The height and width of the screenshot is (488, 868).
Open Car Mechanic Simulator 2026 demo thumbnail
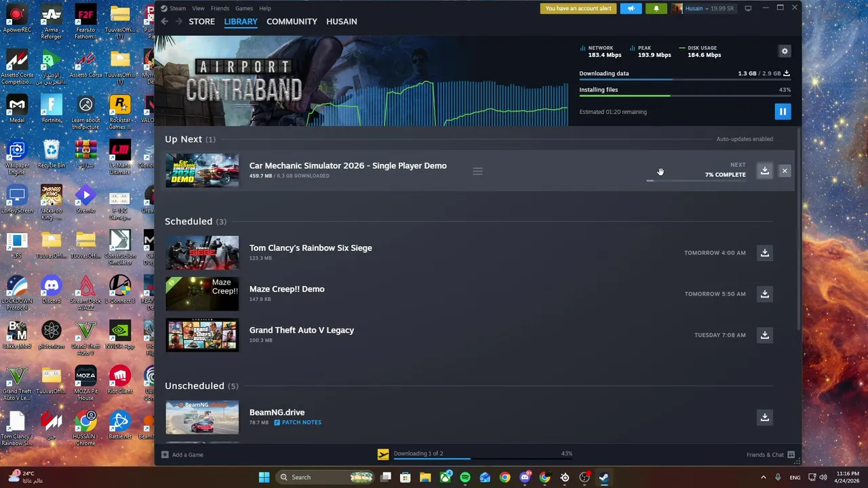[x=202, y=171]
